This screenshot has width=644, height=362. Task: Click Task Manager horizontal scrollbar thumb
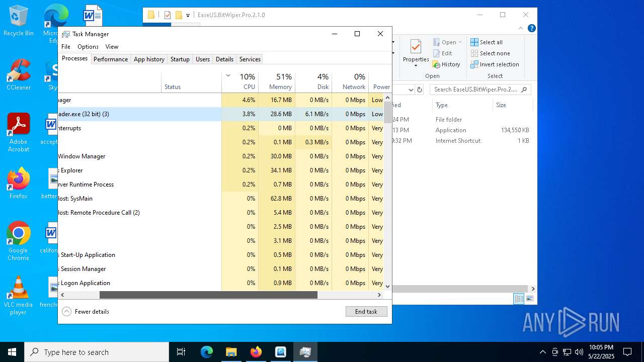pos(208,295)
